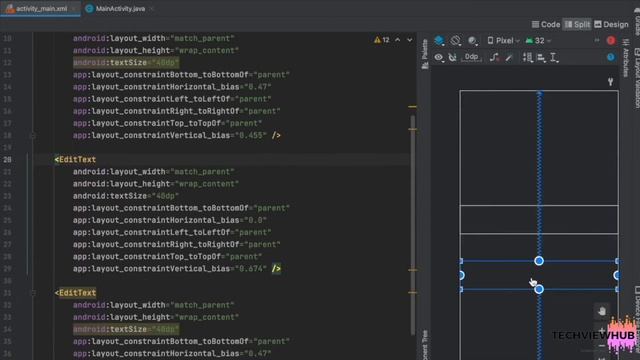Image resolution: width=640 pixels, height=360 pixels.
Task: Jump to next highlighted problem arrow
Action: point(409,40)
